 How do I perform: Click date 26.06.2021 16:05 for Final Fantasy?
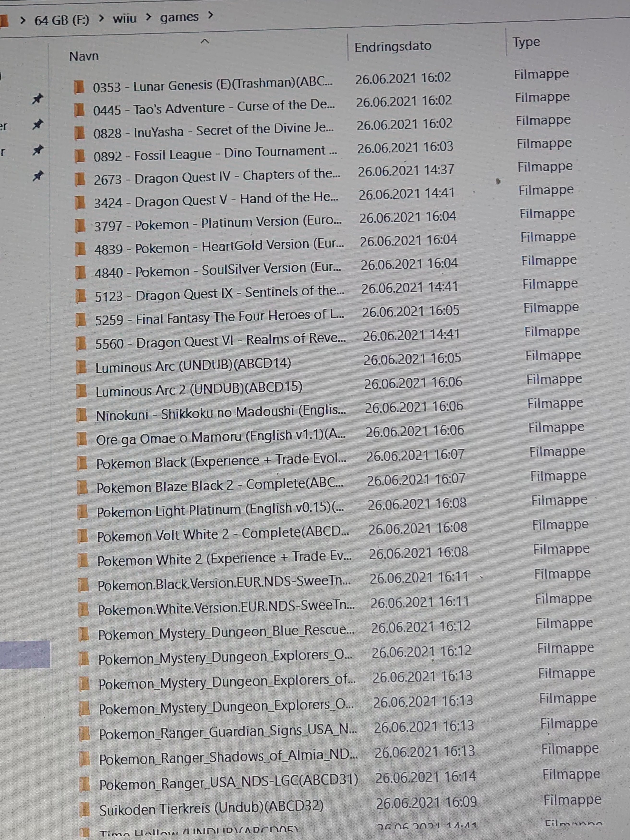click(410, 311)
